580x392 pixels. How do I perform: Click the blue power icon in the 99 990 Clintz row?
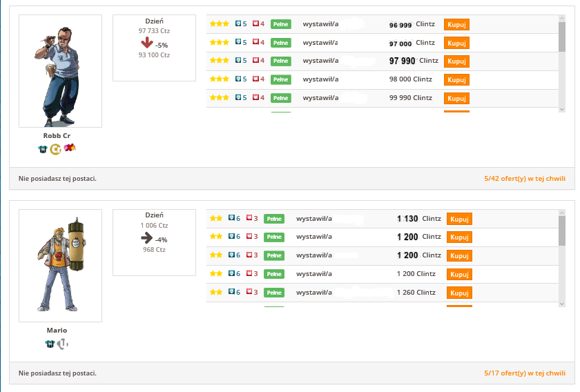[x=238, y=97]
